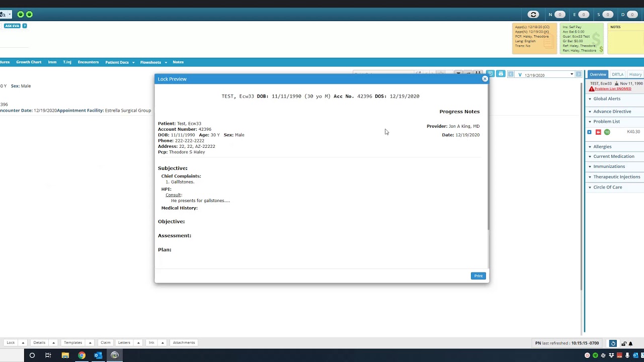Click the second green circle status icon

(29, 15)
